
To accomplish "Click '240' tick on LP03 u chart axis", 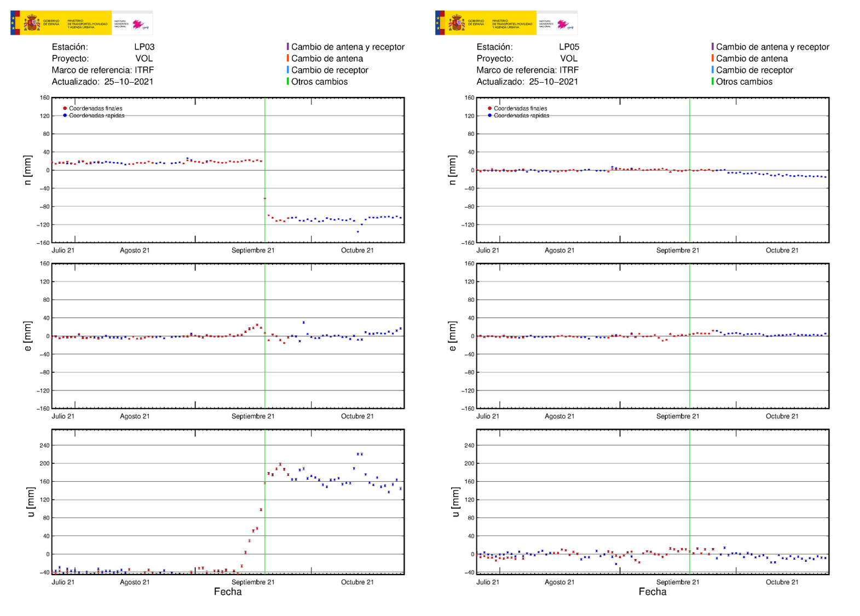I will pos(44,445).
